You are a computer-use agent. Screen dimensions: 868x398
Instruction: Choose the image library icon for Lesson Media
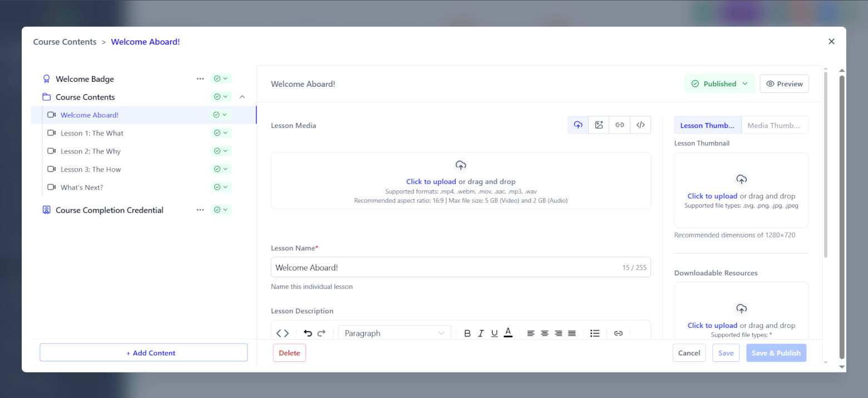599,125
